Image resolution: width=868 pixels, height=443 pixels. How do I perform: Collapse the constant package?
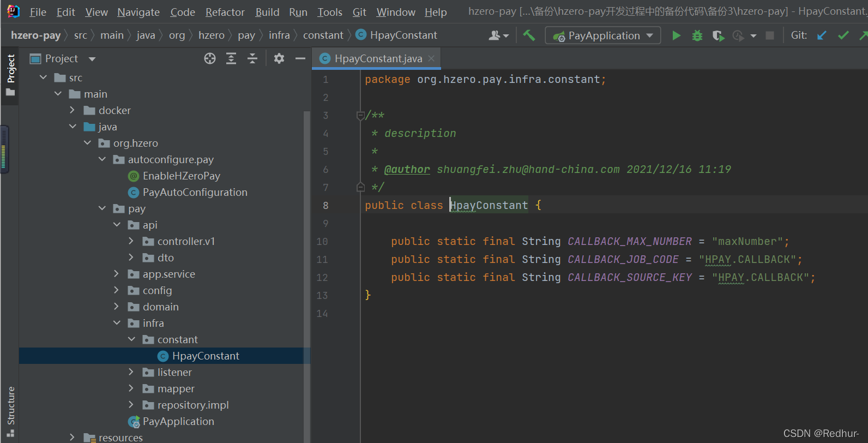pyautogui.click(x=132, y=339)
